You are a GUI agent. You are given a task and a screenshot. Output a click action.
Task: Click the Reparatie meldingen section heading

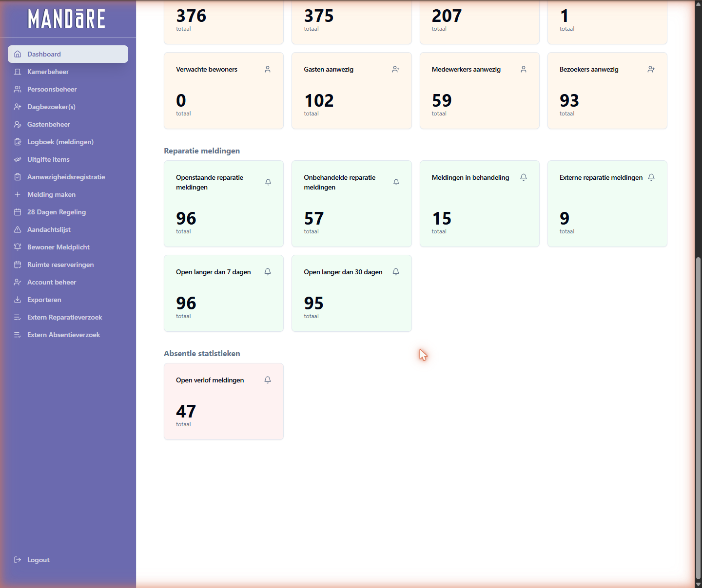[x=202, y=151]
